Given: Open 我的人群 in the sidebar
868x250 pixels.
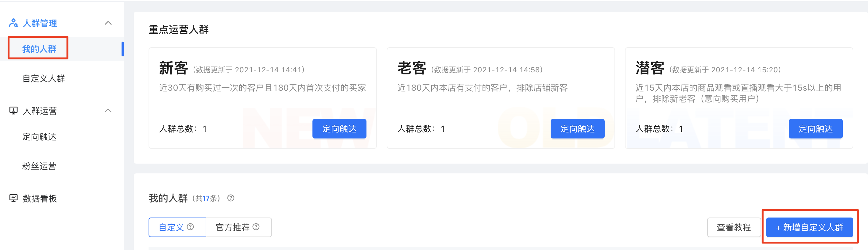Looking at the screenshot, I should coord(39,49).
